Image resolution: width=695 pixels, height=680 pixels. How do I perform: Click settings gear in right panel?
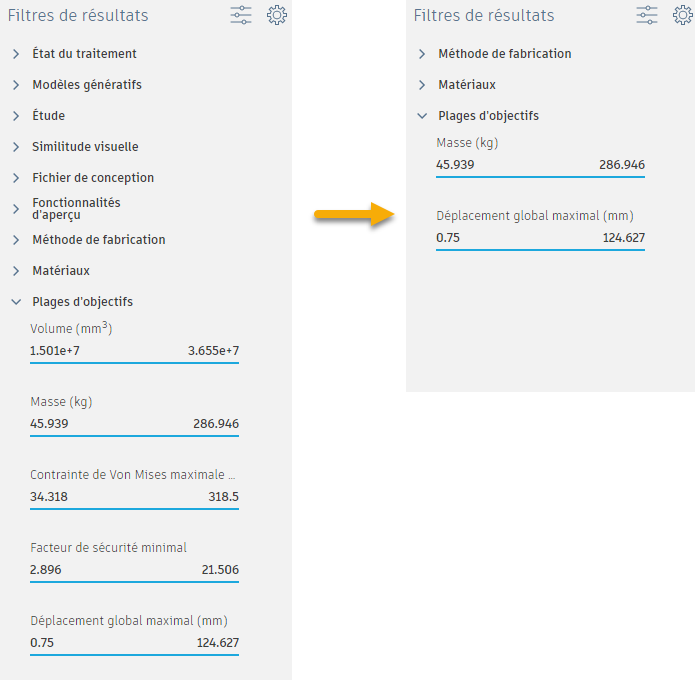pyautogui.click(x=683, y=15)
